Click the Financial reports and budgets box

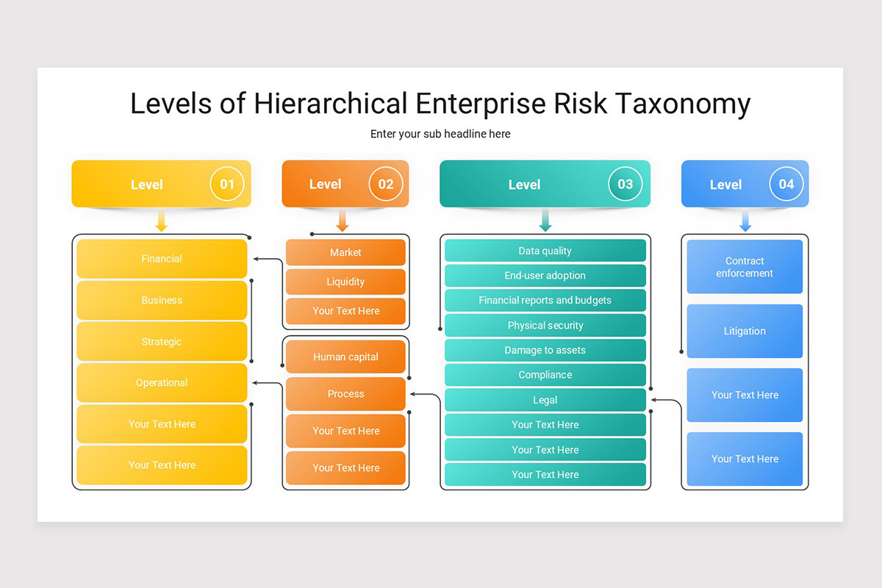[545, 300]
